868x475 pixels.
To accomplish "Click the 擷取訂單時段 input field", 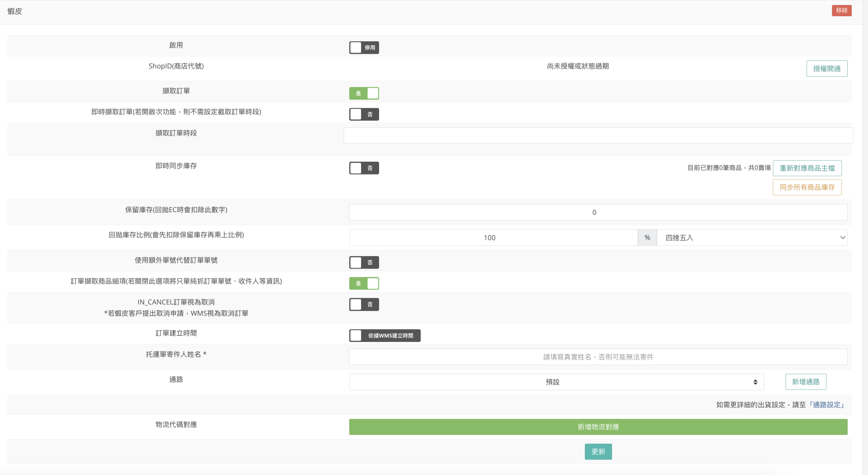I will point(598,136).
